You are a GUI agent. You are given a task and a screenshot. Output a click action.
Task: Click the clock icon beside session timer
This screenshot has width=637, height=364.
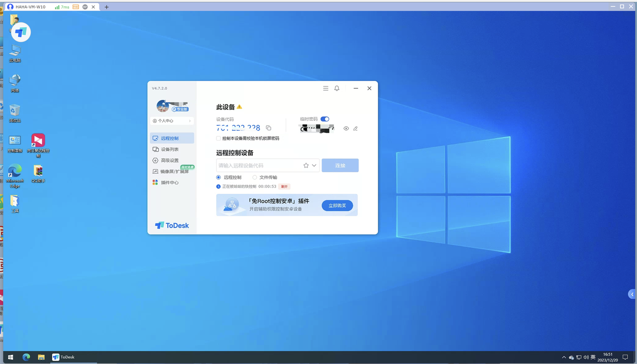[x=218, y=186]
